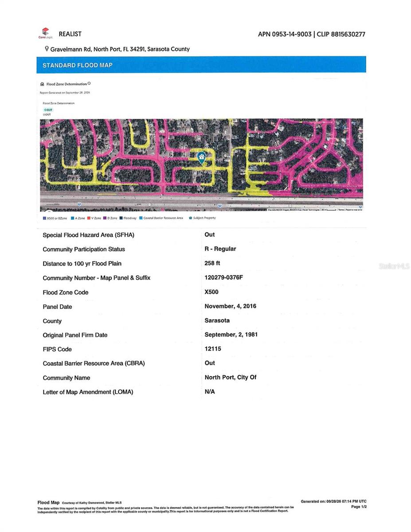411x532 pixels.
Task: Click the Flood Zone Code label
Action: (65, 292)
